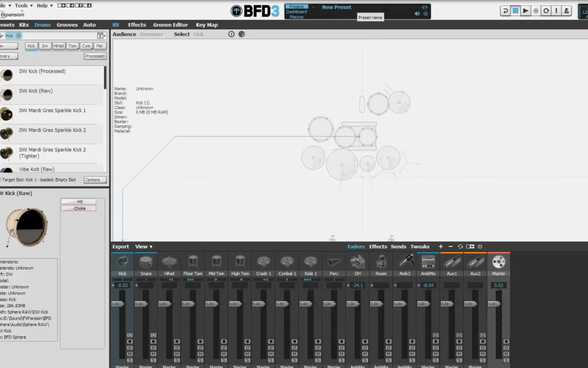
Task: Start playback with the Play button
Action: tap(526, 11)
